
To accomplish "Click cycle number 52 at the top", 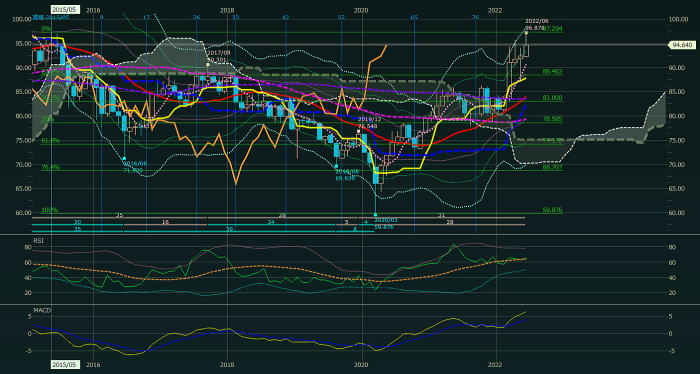I will coord(342,17).
